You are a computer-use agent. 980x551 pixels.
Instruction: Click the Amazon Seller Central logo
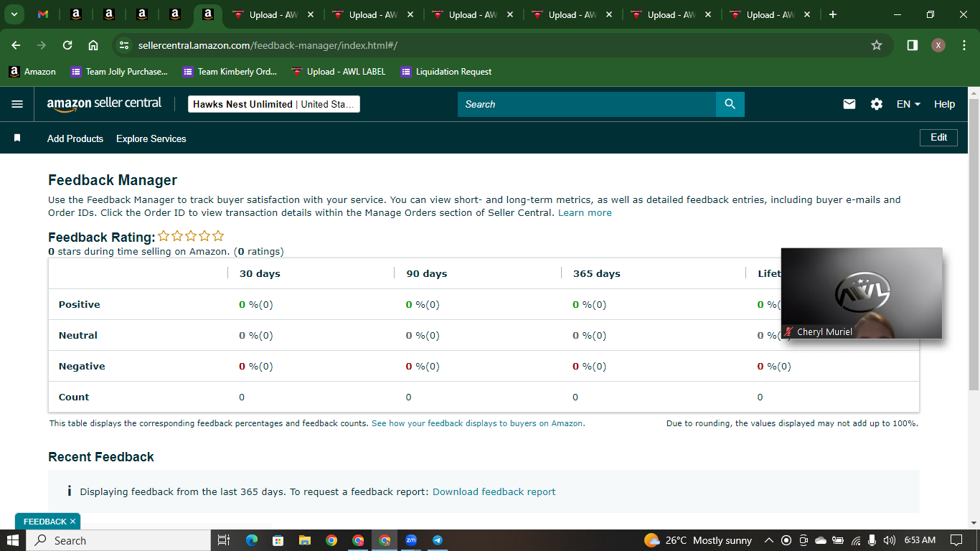click(104, 104)
